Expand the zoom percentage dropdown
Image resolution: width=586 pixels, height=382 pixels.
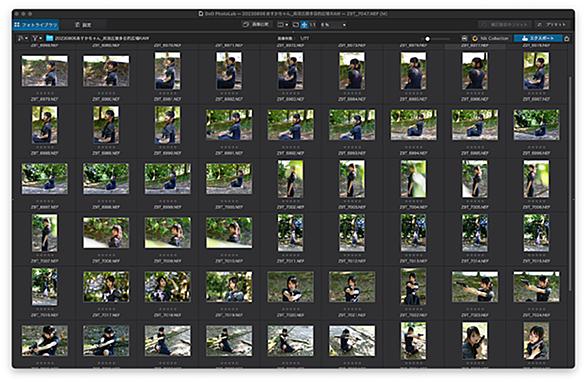point(344,25)
